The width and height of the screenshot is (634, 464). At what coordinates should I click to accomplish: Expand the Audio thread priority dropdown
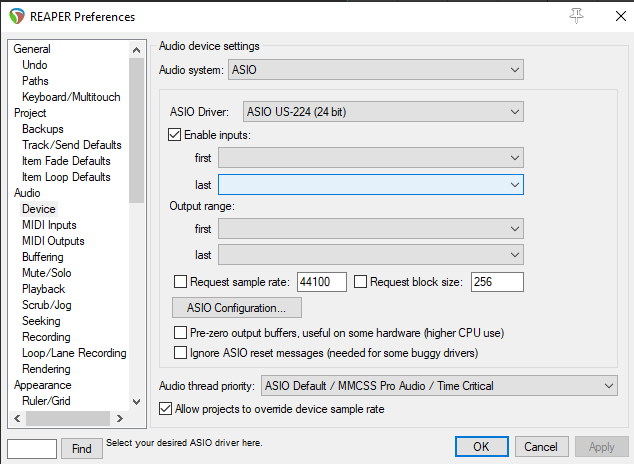pyautogui.click(x=438, y=385)
